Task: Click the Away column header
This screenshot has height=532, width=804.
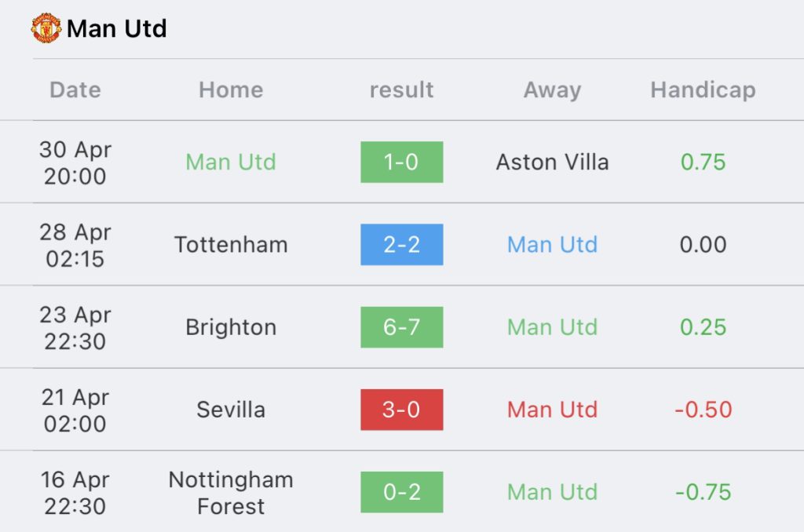Action: [x=552, y=90]
